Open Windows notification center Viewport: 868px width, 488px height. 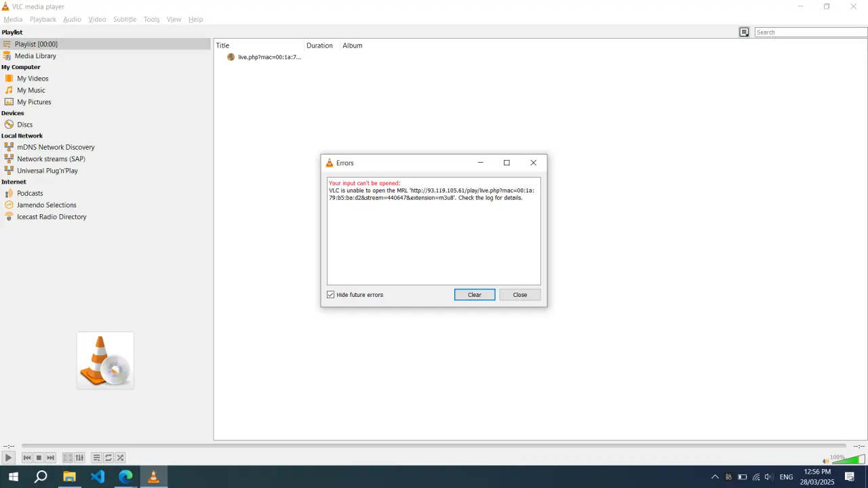click(x=850, y=477)
